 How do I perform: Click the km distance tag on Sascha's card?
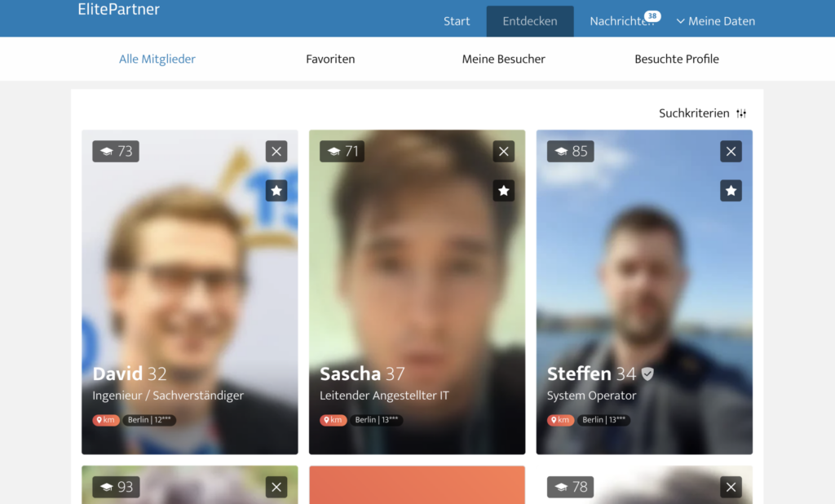coord(334,420)
